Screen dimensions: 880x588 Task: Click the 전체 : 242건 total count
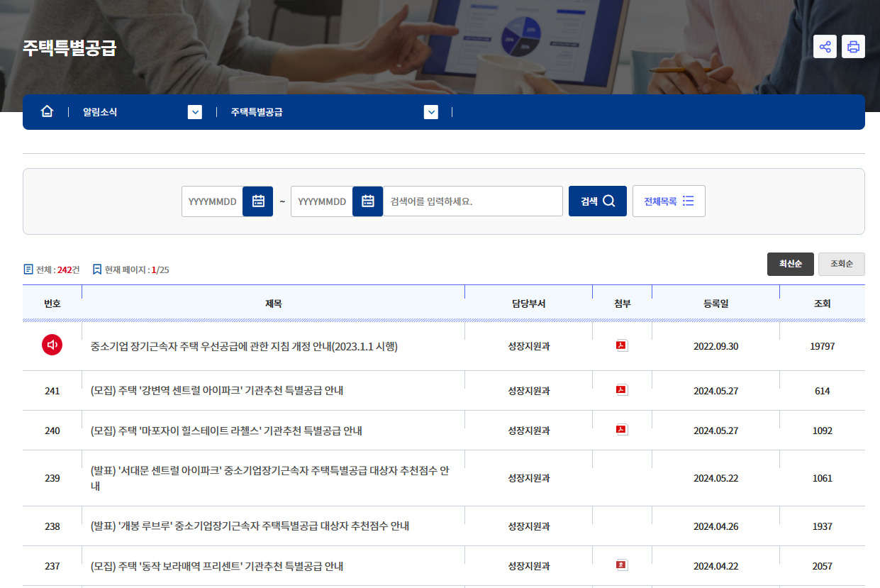(52, 270)
